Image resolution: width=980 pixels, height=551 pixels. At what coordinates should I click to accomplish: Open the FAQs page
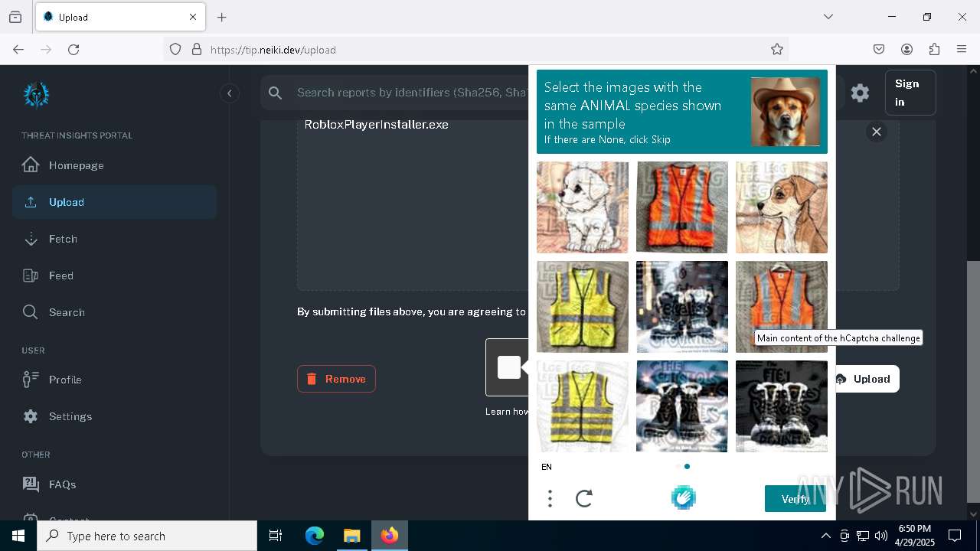[x=115, y=484]
